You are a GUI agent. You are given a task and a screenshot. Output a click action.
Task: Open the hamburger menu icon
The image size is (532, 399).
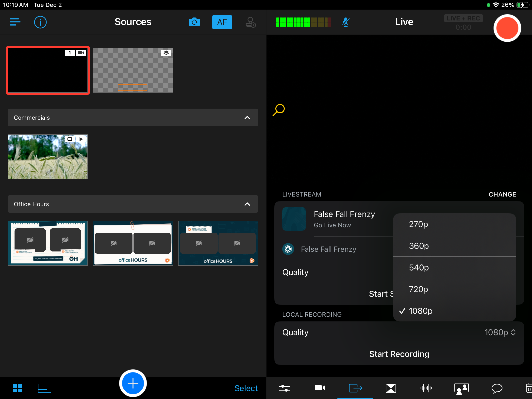pyautogui.click(x=15, y=22)
